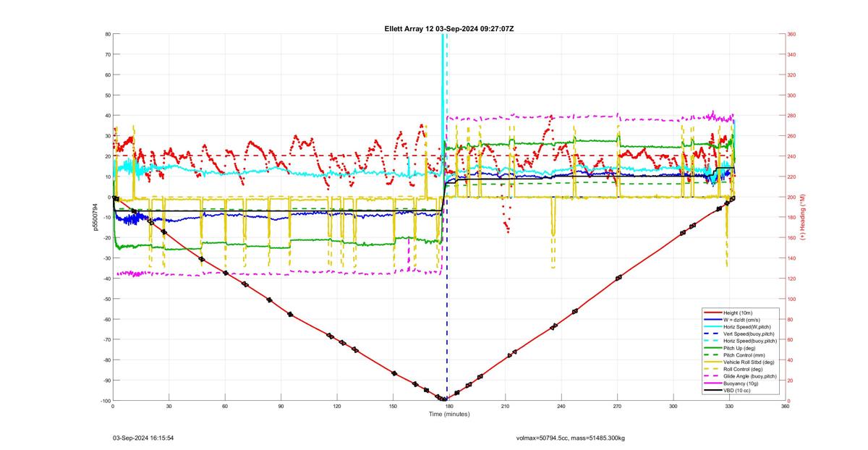This screenshot has width=868, height=450.
Task: Click the 'Vehicle Roll Stbd (deg)' legend entry
Action: [749, 362]
